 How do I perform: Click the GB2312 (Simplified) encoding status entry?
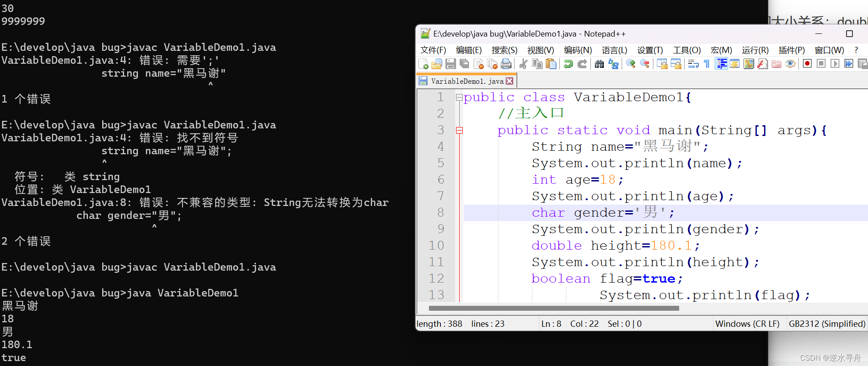click(827, 324)
